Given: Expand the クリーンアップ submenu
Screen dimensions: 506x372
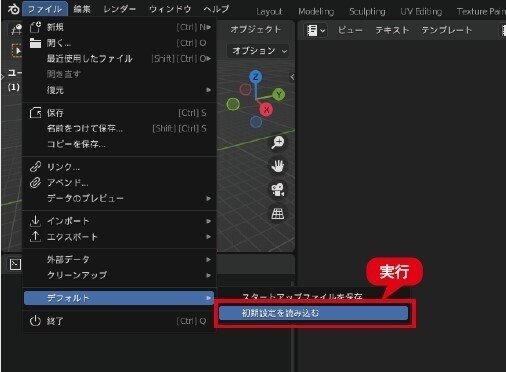Looking at the screenshot, I should pyautogui.click(x=120, y=275).
